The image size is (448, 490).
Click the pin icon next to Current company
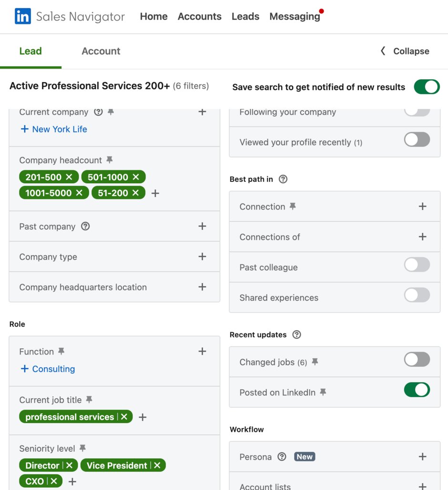pyautogui.click(x=111, y=112)
